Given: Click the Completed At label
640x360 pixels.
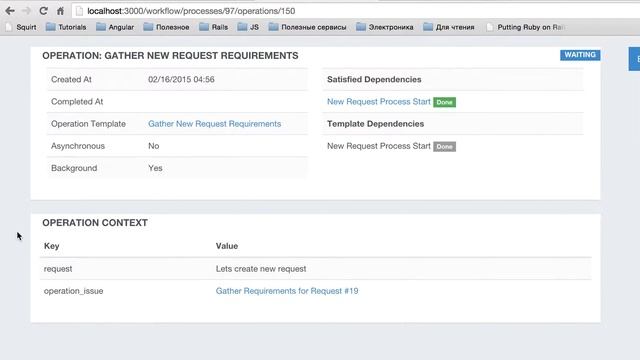Looking at the screenshot, I should pos(77,102).
